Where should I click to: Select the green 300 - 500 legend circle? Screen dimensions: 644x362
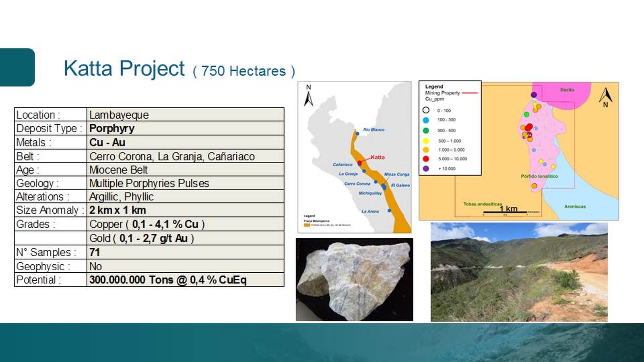(x=426, y=130)
